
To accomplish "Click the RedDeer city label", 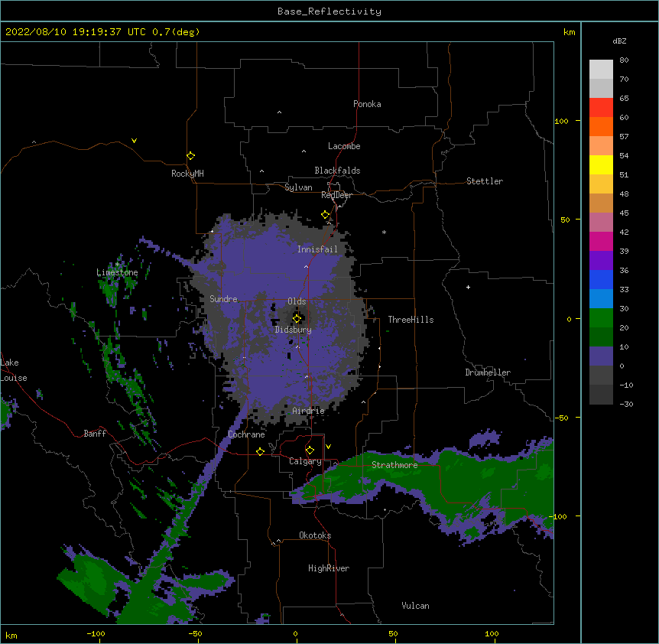I will (x=336, y=195).
